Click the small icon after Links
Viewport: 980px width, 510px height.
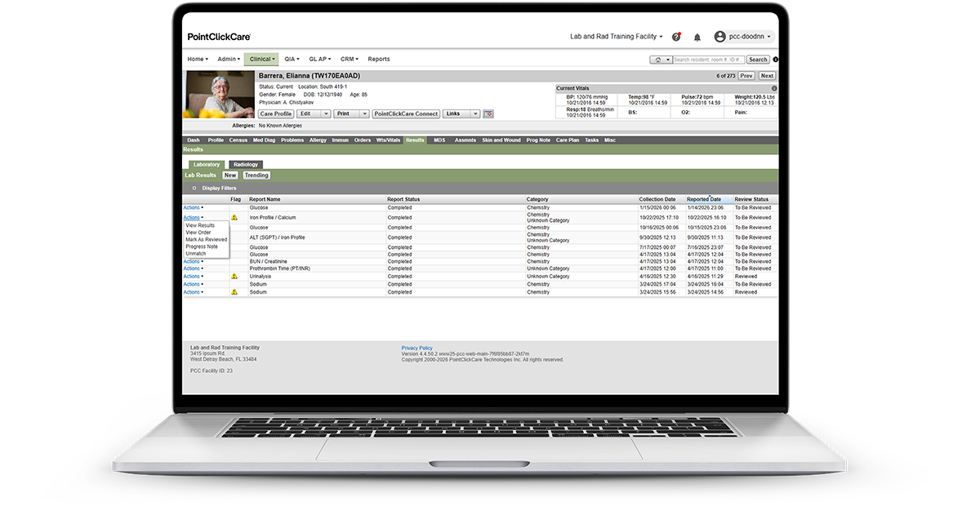(x=488, y=113)
